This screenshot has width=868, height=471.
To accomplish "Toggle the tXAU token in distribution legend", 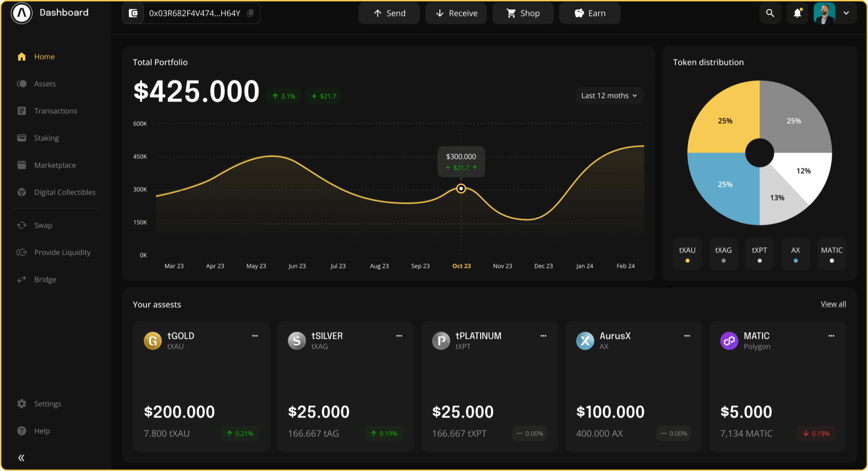I will (687, 254).
